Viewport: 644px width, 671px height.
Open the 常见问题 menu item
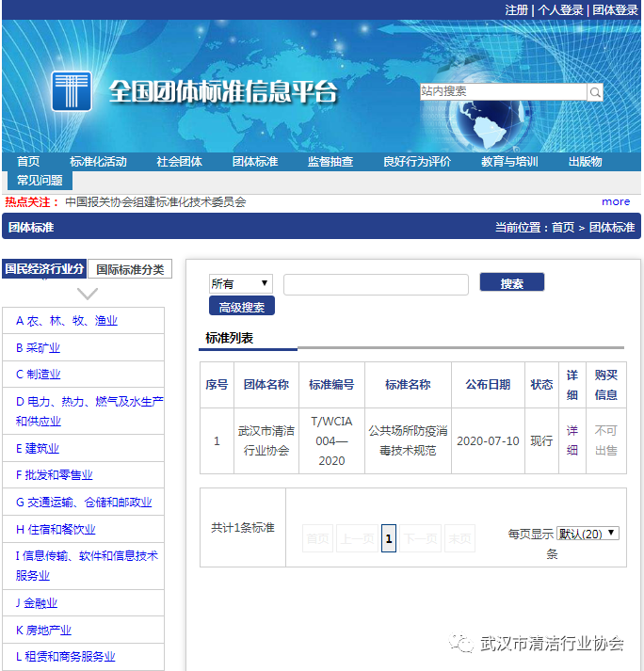(x=40, y=180)
